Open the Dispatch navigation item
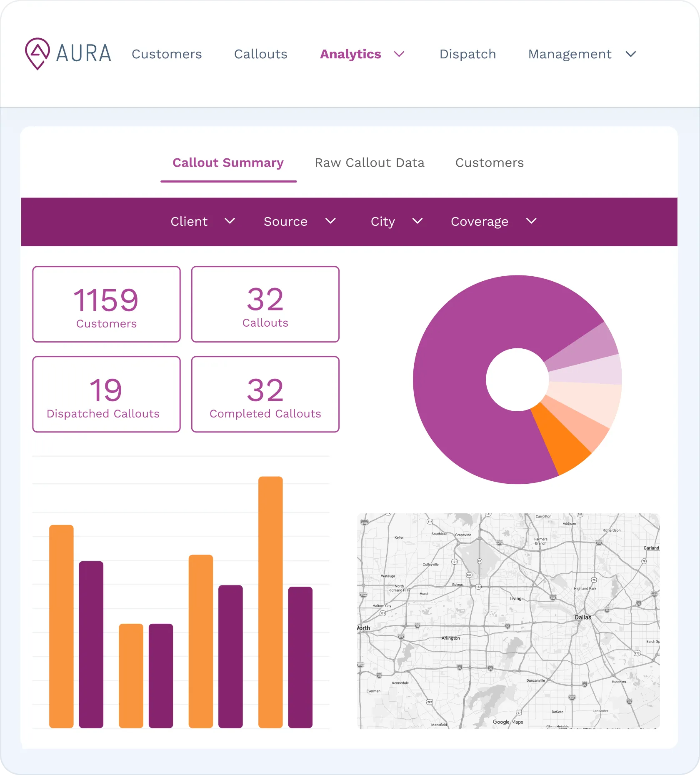Viewport: 700px width, 775px height. pyautogui.click(x=467, y=54)
